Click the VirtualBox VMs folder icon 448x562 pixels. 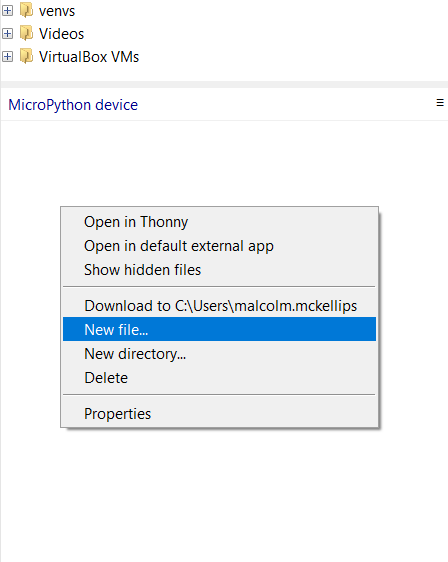[27, 56]
